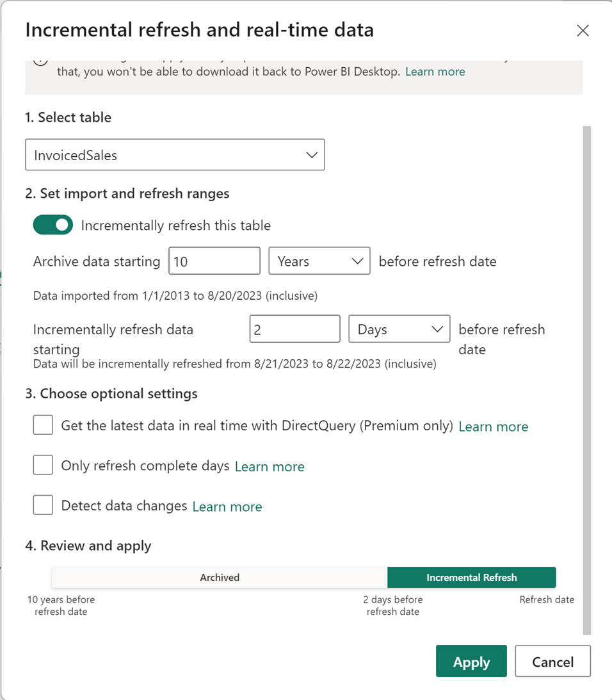Expand the Years period dropdown
612x700 pixels.
click(319, 261)
